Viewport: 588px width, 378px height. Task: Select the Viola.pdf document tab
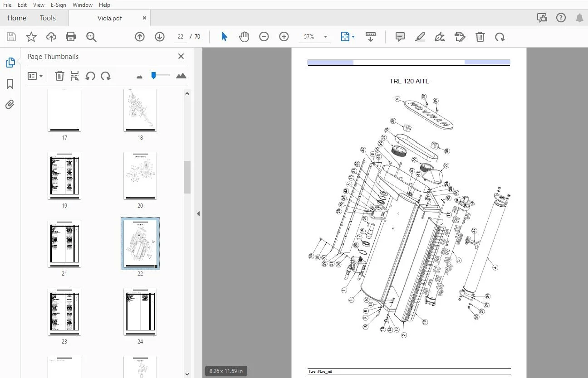tap(110, 18)
